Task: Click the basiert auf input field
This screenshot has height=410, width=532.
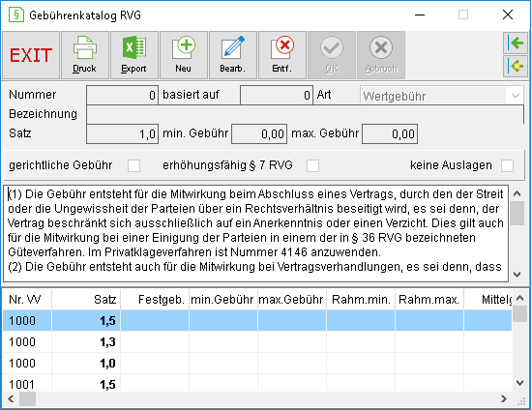Action: [x=277, y=96]
